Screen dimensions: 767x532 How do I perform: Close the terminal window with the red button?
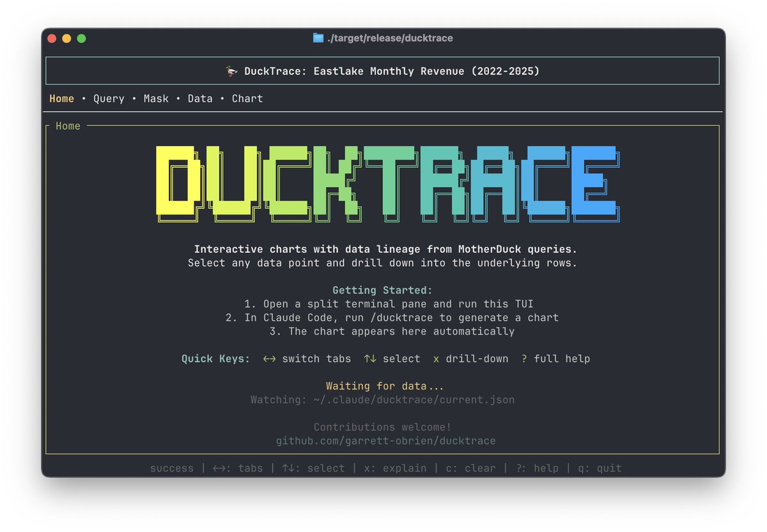point(52,38)
